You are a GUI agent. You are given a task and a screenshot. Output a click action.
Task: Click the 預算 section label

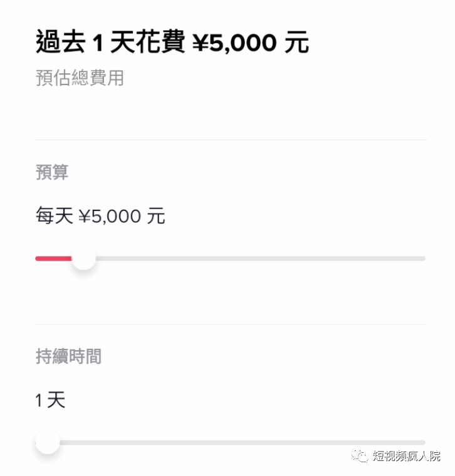(x=52, y=172)
